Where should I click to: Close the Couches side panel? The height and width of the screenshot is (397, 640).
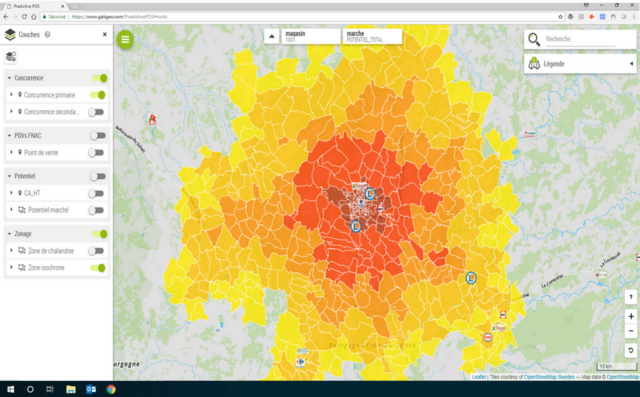104,35
